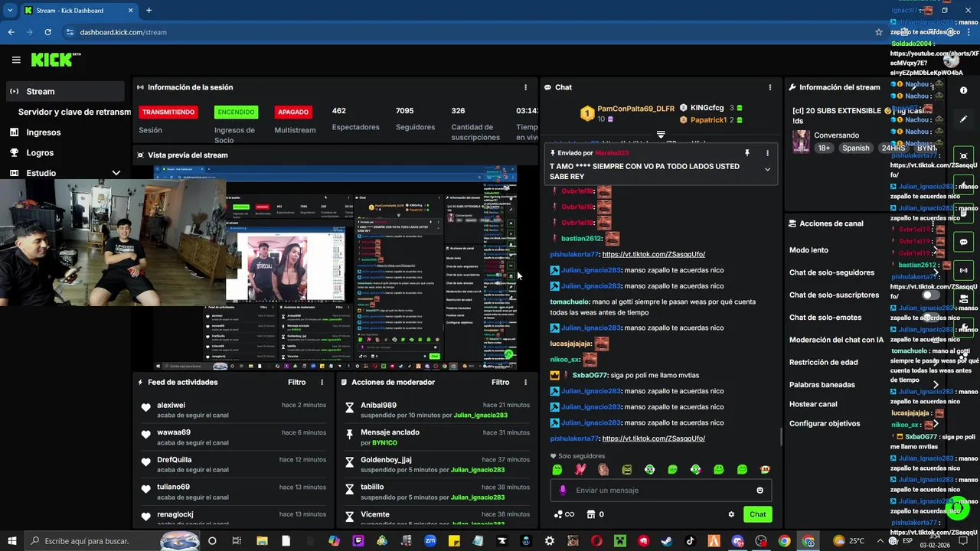980x551 pixels.
Task: Open the emote picker smiley in message box
Action: [759, 491]
